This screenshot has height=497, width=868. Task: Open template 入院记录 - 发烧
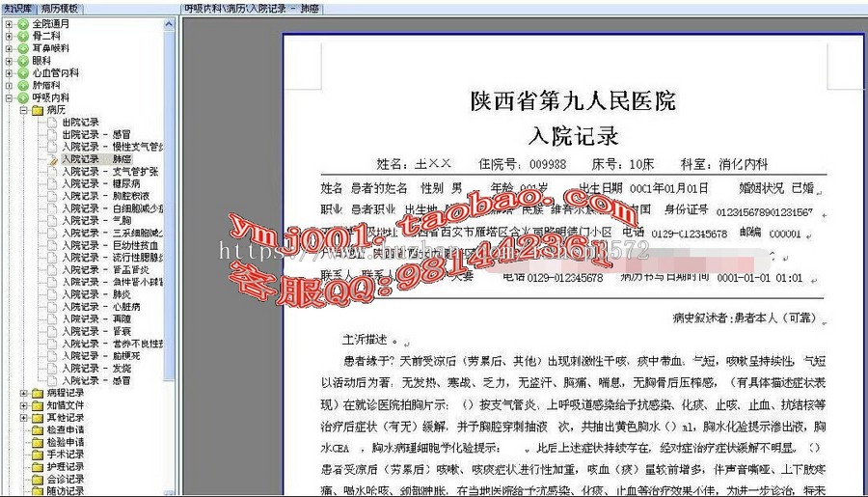[x=96, y=369]
